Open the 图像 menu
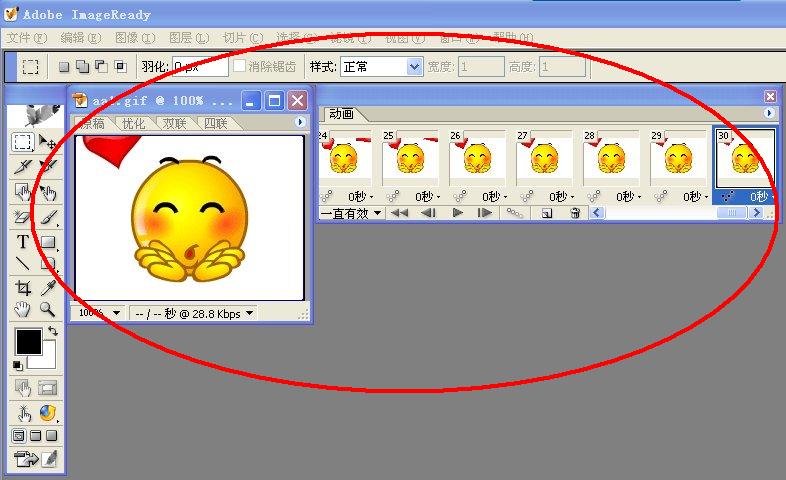 coord(135,38)
